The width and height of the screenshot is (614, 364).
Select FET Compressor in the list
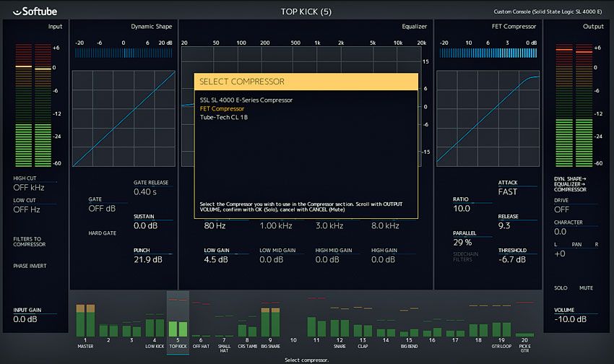pyautogui.click(x=222, y=109)
